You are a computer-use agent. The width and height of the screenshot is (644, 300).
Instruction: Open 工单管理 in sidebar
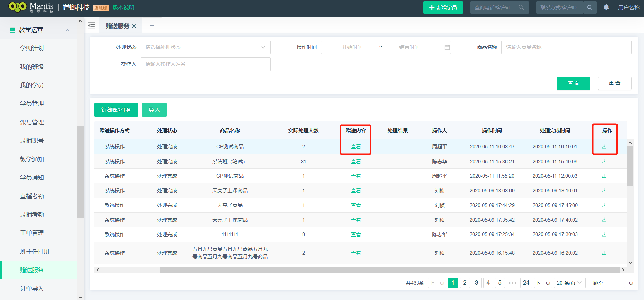pyautogui.click(x=32, y=233)
